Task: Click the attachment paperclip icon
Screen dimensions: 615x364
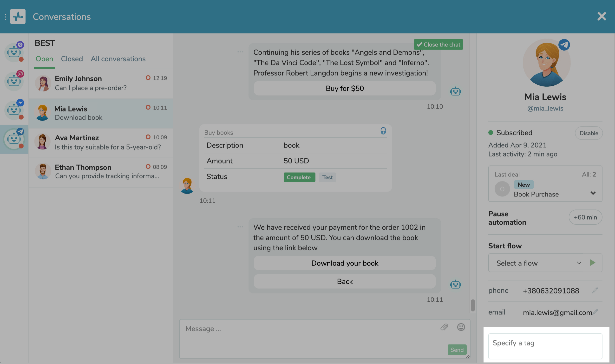Action: 444,327
